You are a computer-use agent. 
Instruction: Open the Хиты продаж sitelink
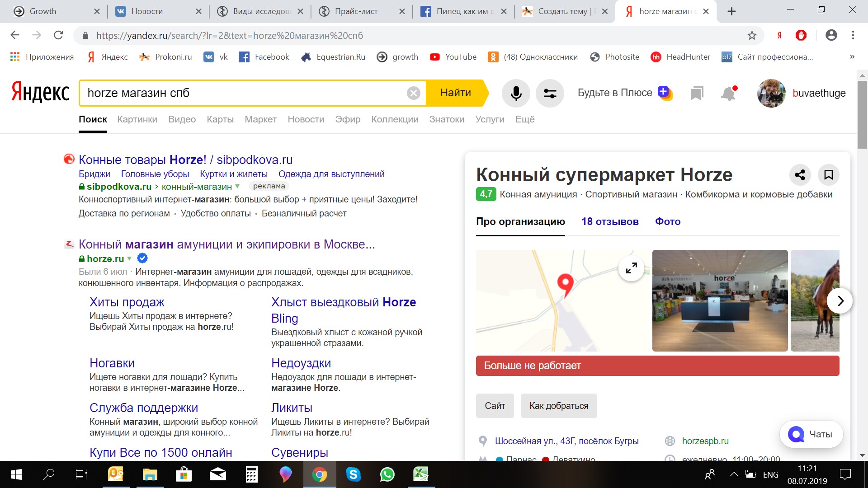pyautogui.click(x=127, y=302)
